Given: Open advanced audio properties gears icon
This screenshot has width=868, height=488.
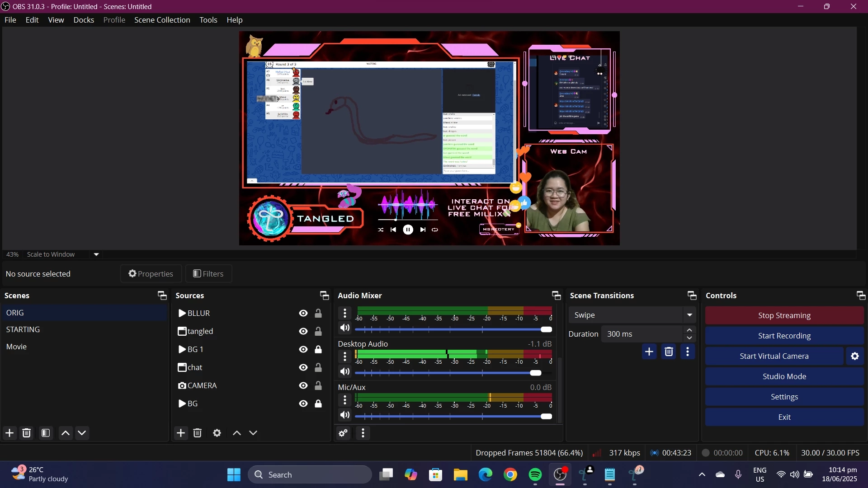Looking at the screenshot, I should tap(344, 433).
